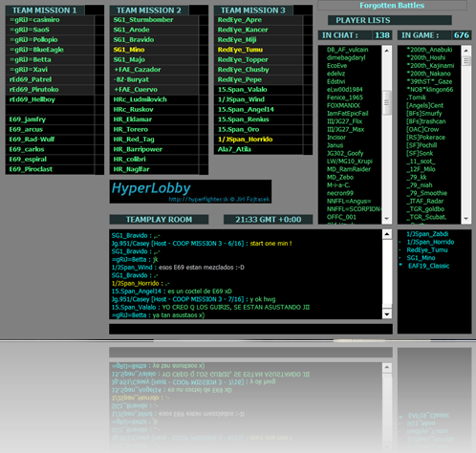Click the slot box beside RedEye_Tumu
476x453 pixels.
coord(308,50)
